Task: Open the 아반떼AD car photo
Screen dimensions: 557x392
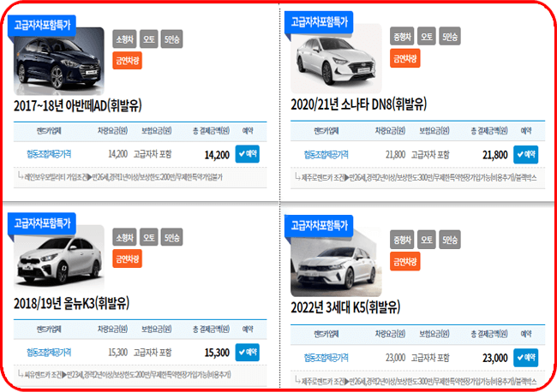Action: (x=59, y=62)
